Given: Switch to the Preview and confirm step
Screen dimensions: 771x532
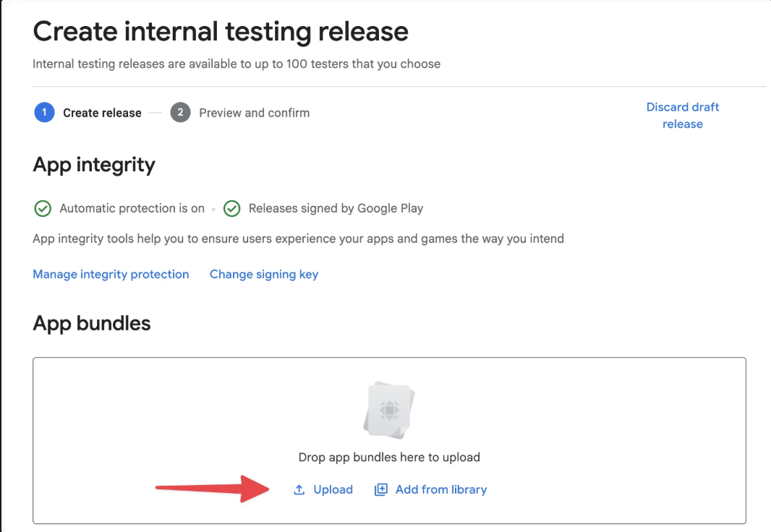Looking at the screenshot, I should [254, 113].
